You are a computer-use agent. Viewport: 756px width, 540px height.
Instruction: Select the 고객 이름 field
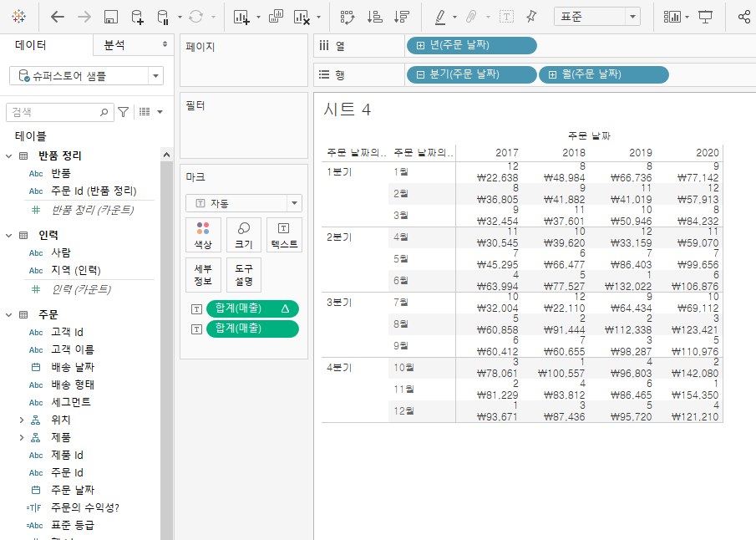click(x=73, y=350)
